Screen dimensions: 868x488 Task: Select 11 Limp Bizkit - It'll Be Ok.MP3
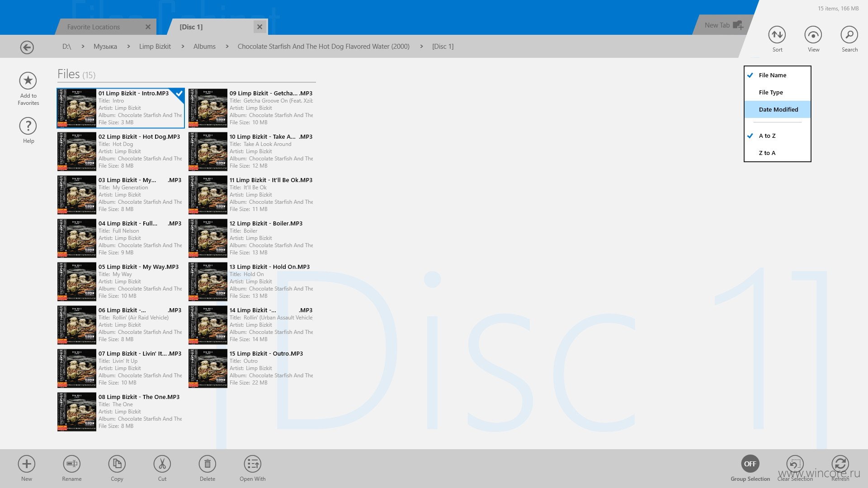(x=252, y=195)
